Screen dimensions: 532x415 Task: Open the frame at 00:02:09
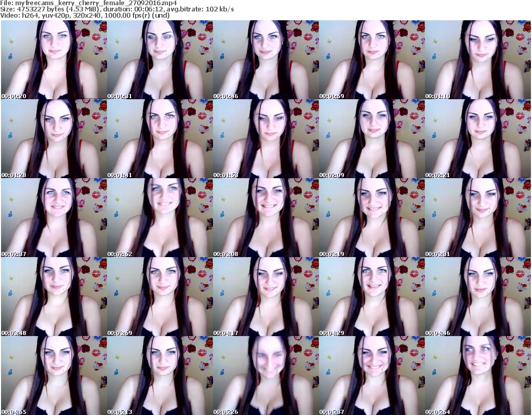(371, 139)
